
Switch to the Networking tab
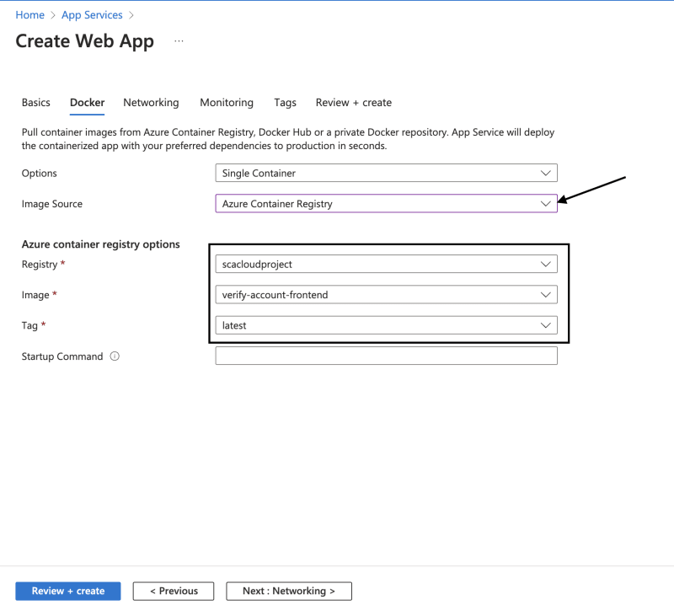point(151,103)
